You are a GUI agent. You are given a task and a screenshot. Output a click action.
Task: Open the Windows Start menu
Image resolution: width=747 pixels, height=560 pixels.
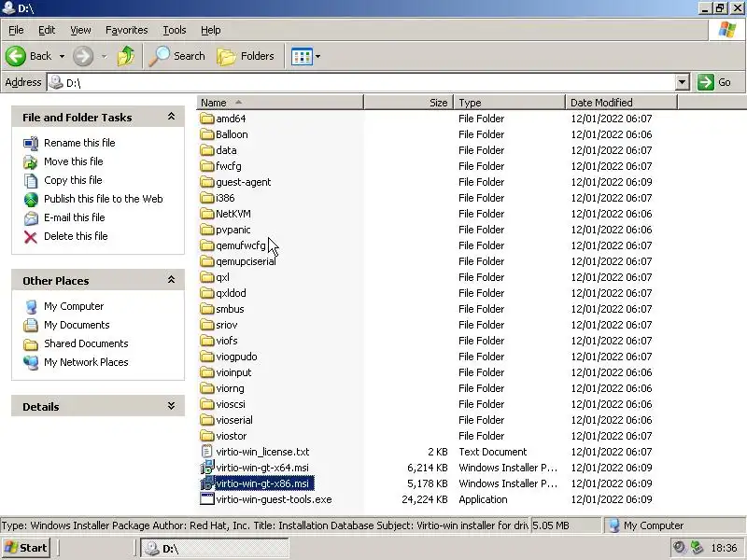click(26, 548)
